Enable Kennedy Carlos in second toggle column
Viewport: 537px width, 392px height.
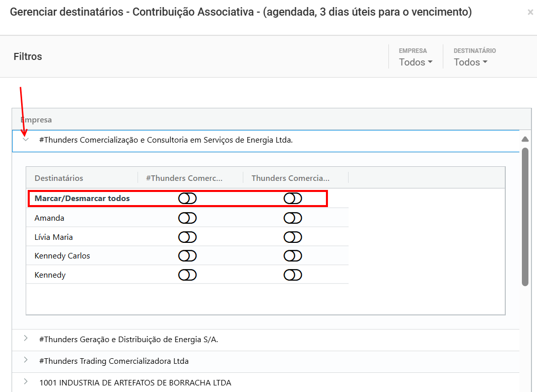point(292,255)
